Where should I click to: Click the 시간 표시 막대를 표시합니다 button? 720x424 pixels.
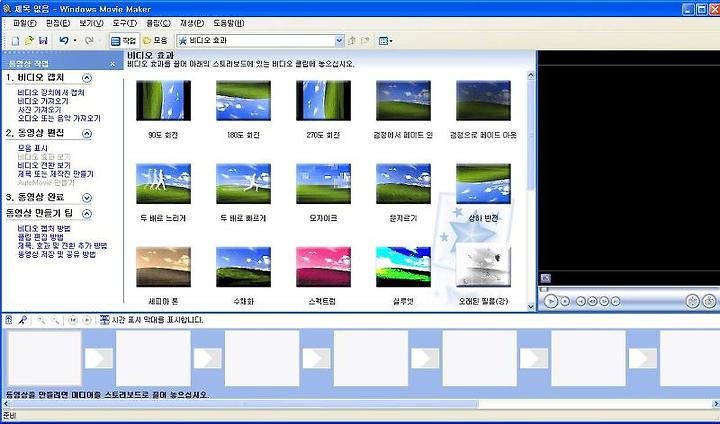coord(152,320)
